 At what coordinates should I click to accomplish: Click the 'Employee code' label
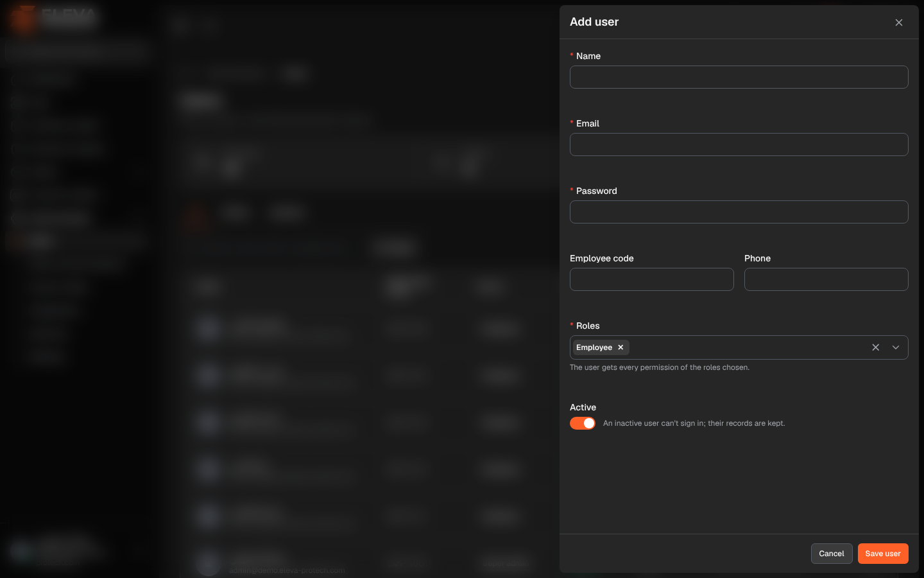(x=602, y=258)
